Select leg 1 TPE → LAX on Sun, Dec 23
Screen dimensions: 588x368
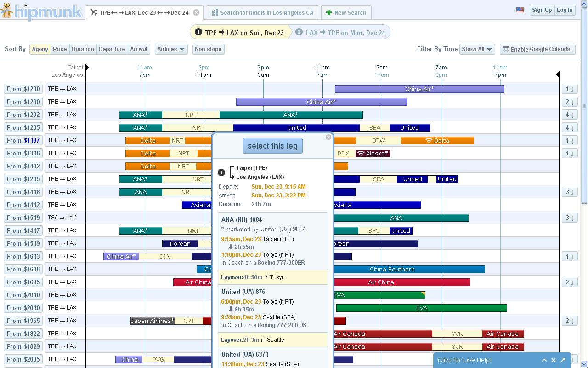pos(240,32)
